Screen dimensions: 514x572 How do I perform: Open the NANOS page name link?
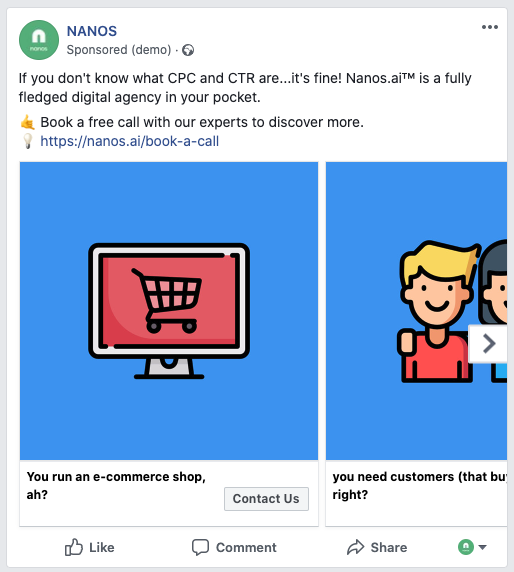(92, 31)
